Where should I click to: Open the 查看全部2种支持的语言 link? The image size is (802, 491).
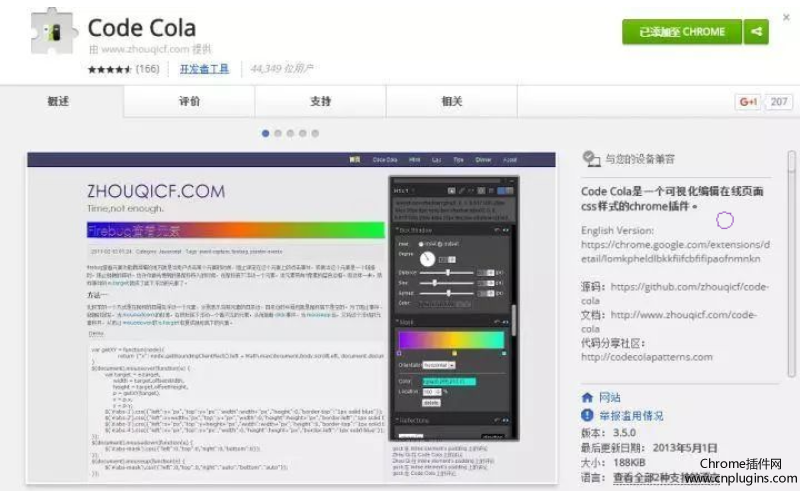tap(665, 478)
